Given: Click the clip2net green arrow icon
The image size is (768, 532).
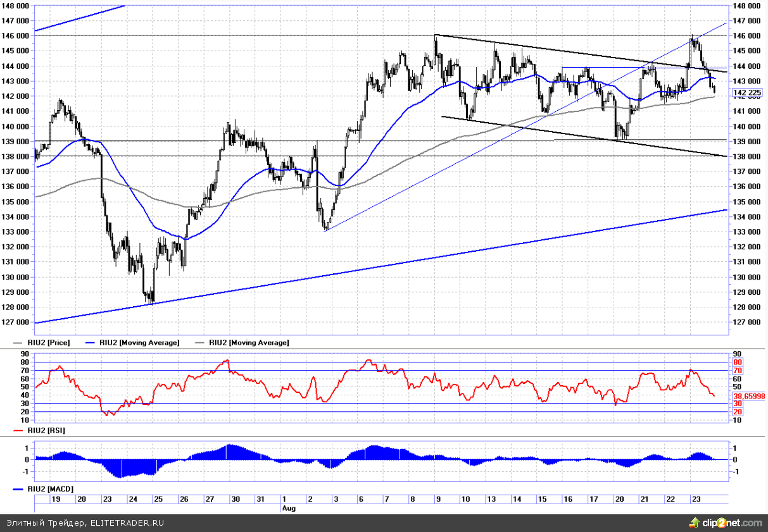Looking at the screenshot, I should click(x=695, y=523).
